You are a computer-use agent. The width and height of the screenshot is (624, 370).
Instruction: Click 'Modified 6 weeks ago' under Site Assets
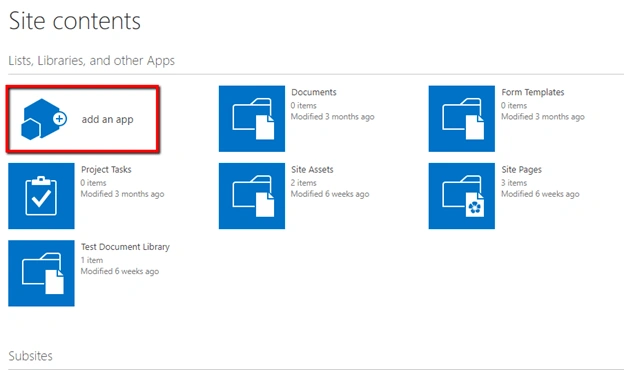(330, 194)
